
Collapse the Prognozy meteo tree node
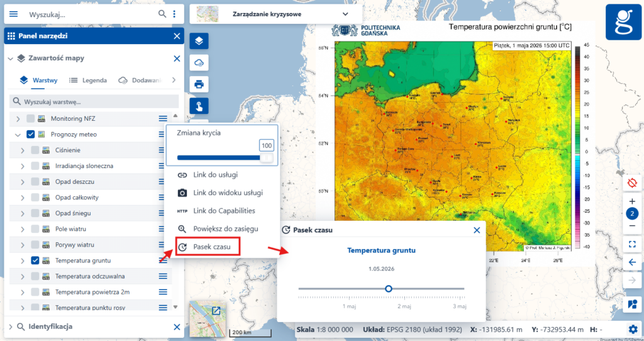tap(18, 135)
